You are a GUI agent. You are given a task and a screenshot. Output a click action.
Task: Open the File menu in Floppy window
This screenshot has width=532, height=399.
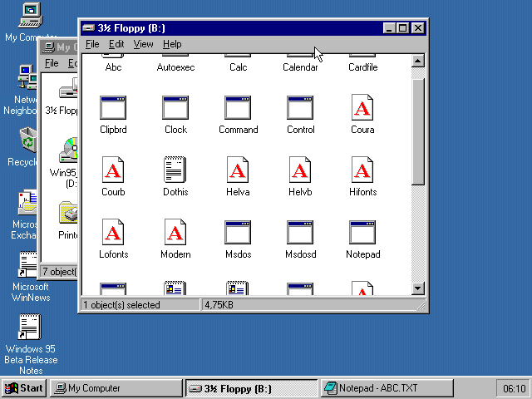coord(92,44)
